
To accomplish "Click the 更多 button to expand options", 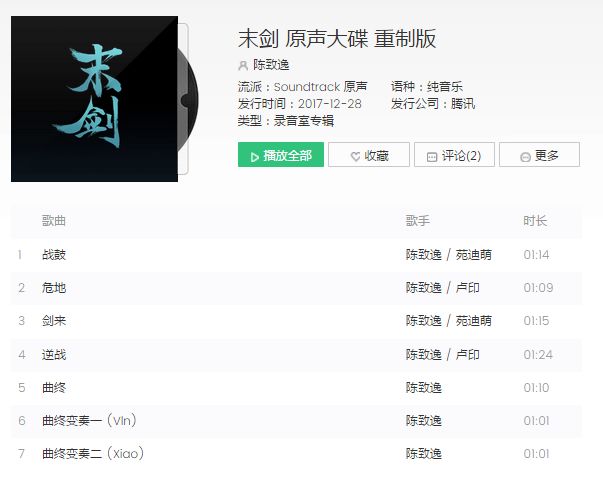I will pyautogui.click(x=539, y=155).
